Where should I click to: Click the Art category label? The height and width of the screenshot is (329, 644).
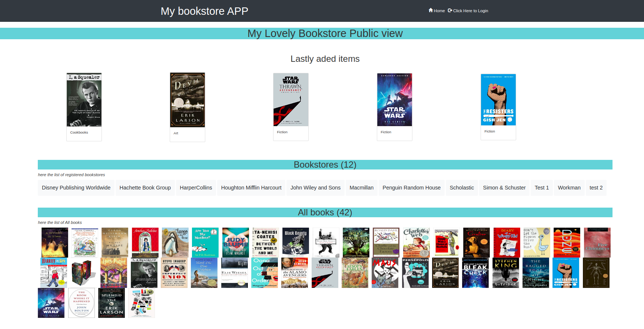click(x=176, y=133)
